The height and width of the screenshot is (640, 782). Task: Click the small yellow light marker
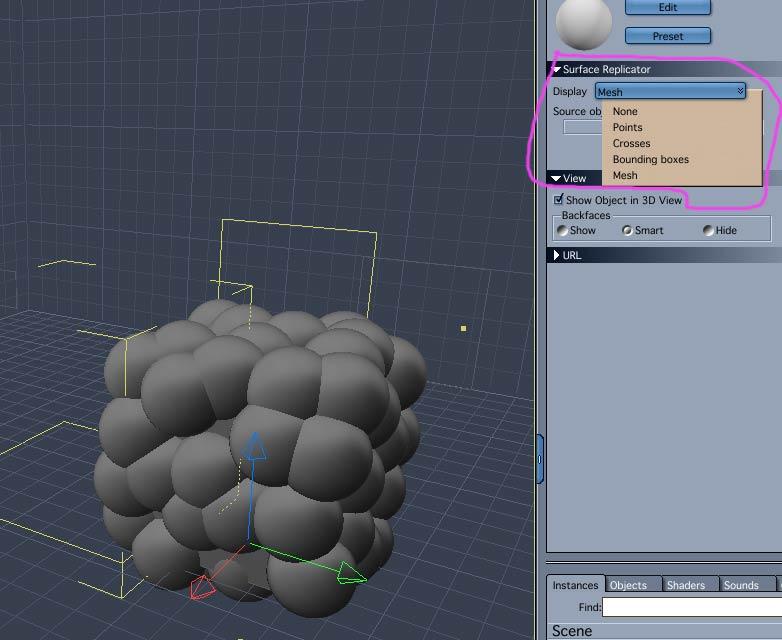(x=463, y=328)
